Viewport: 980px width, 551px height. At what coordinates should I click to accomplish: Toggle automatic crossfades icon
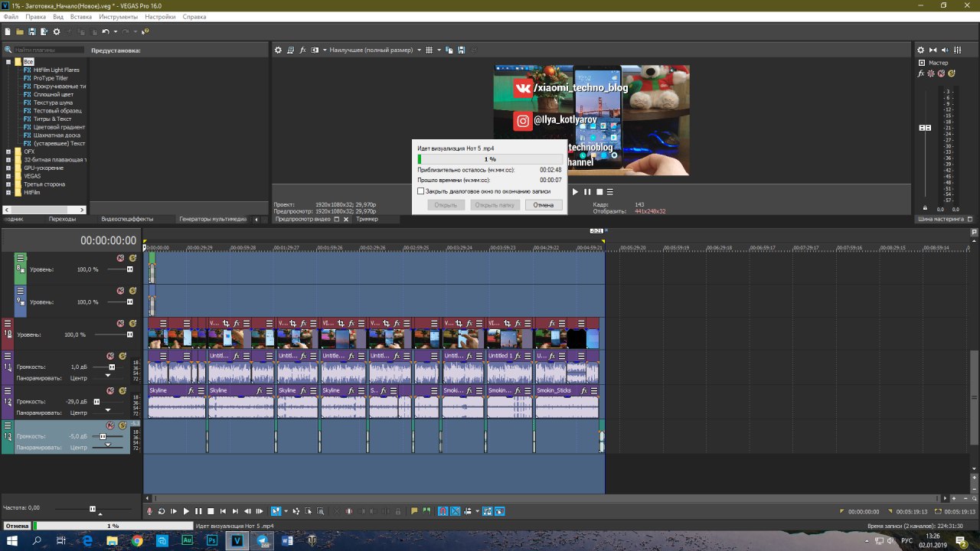click(x=456, y=511)
